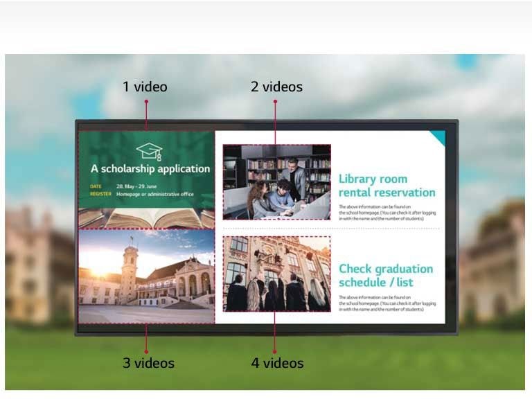Click the '2 videos' label
This screenshot has width=532, height=417.
(276, 87)
